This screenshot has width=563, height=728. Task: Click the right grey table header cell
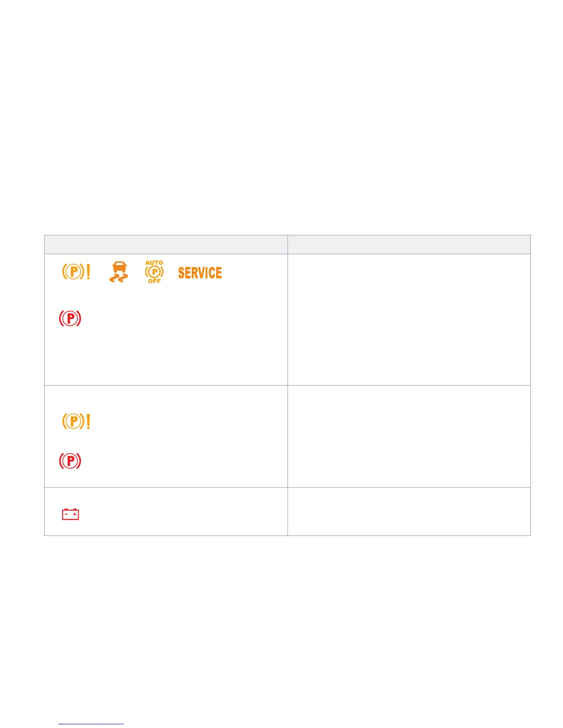point(409,245)
